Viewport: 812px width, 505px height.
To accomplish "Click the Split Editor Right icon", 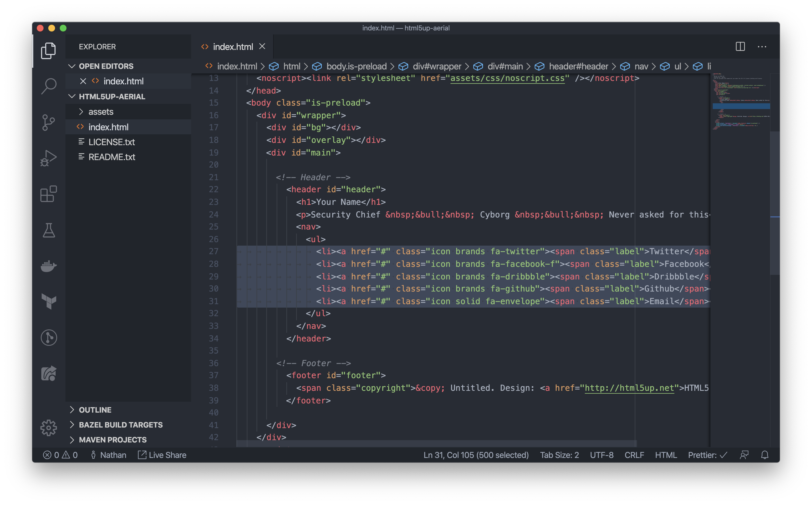I will [740, 47].
